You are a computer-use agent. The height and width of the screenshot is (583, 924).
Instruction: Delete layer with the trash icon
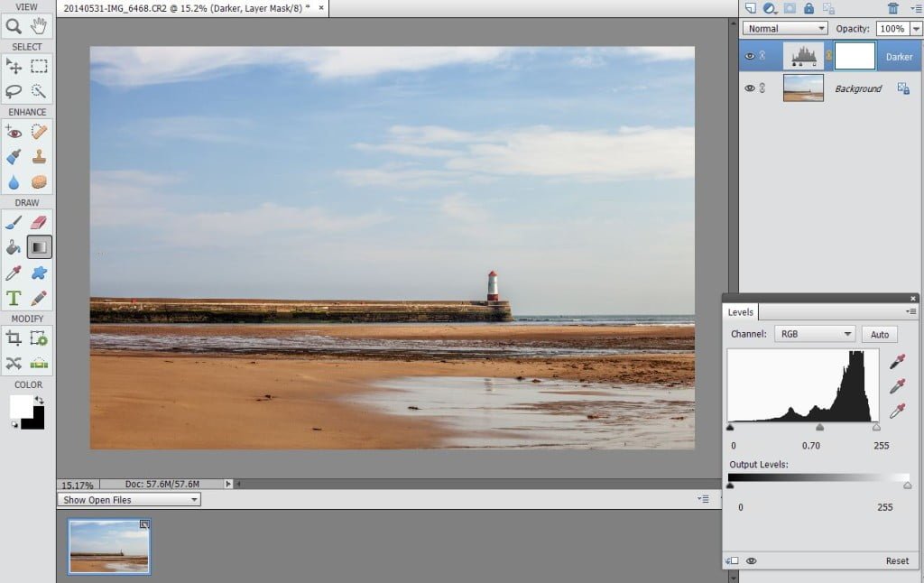point(893,8)
